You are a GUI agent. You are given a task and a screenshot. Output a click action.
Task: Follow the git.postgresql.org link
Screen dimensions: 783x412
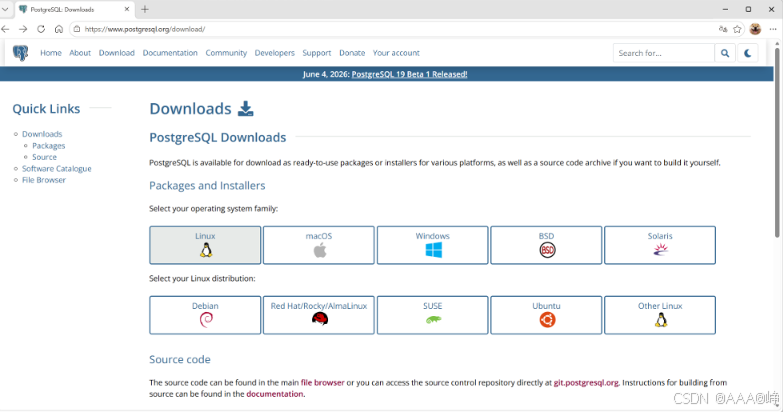(586, 383)
